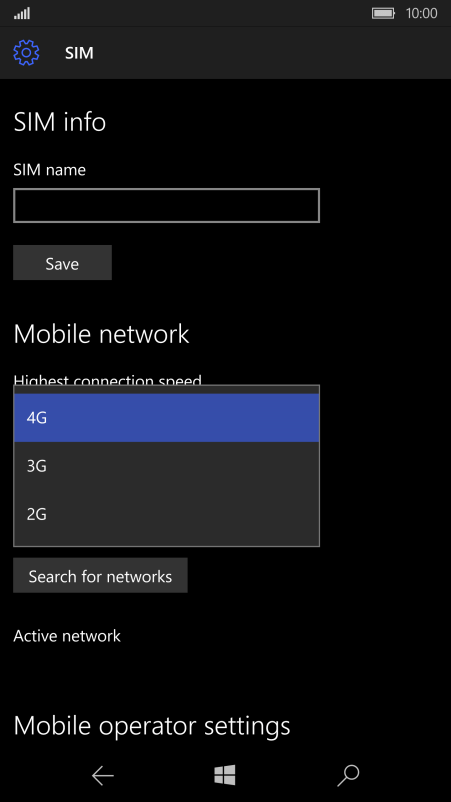This screenshot has width=451, height=802.
Task: Tap the SIM info heading
Action: click(60, 122)
